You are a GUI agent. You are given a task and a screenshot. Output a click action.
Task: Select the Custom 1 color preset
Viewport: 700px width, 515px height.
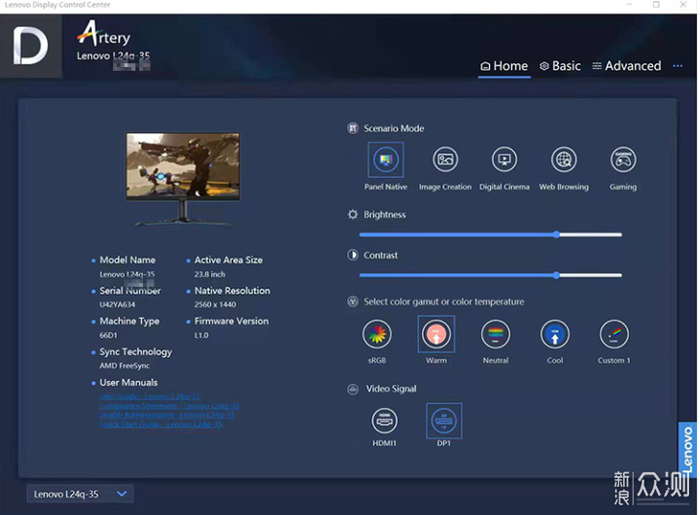pyautogui.click(x=613, y=334)
